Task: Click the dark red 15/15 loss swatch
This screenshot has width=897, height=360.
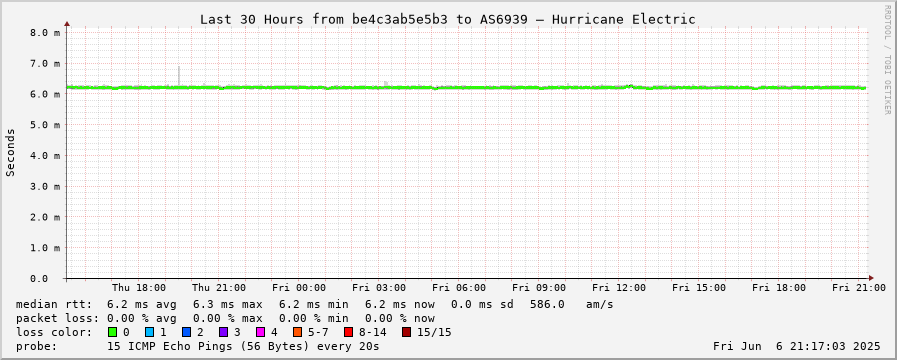Action: tap(406, 332)
